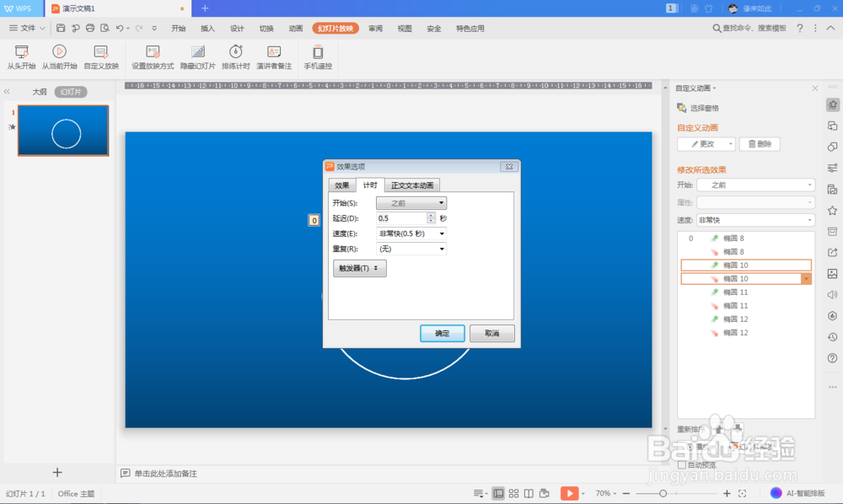The width and height of the screenshot is (843, 504).
Task: Click the orange play slideshow button
Action: pyautogui.click(x=572, y=493)
